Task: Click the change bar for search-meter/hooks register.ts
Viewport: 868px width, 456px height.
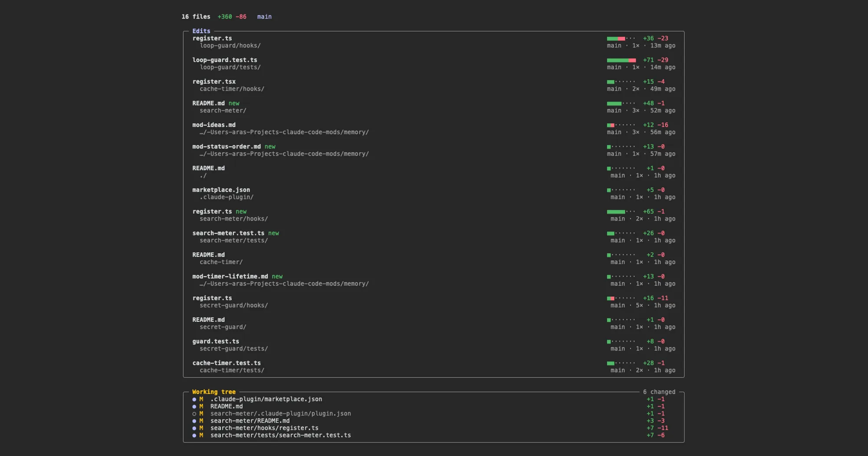Action: (x=621, y=211)
